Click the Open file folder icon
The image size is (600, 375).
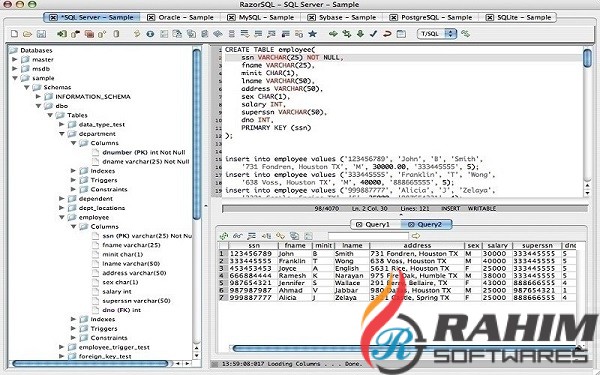pos(27,34)
